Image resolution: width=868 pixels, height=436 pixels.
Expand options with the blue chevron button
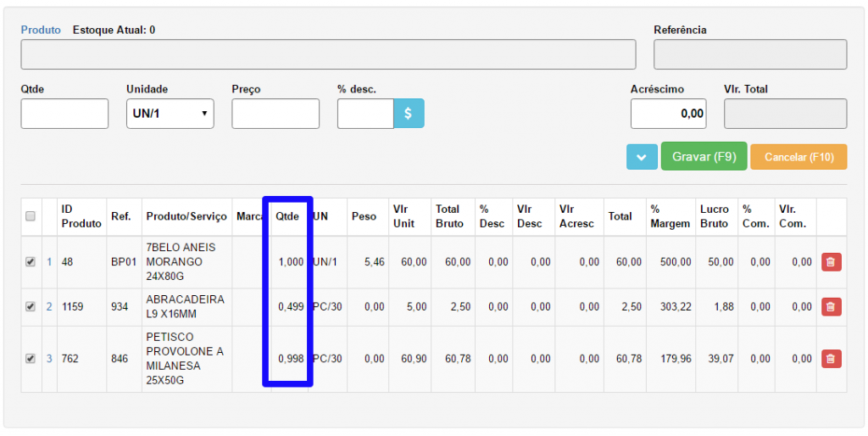coord(642,157)
